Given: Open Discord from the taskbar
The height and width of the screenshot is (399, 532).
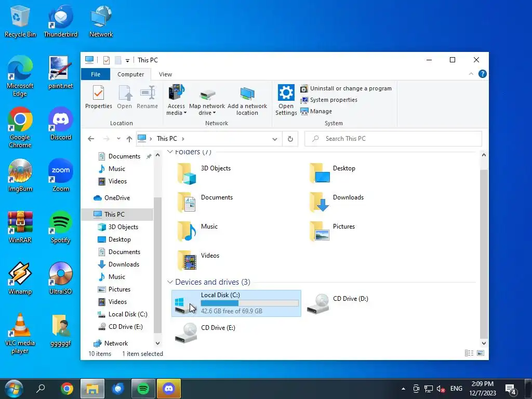Looking at the screenshot, I should [x=169, y=389].
